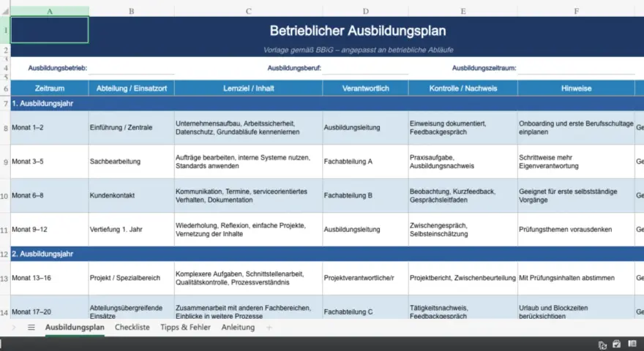
Task: Select cell starting 'Aufträge bearbeiten, interne Systeme'
Action: 249,162
